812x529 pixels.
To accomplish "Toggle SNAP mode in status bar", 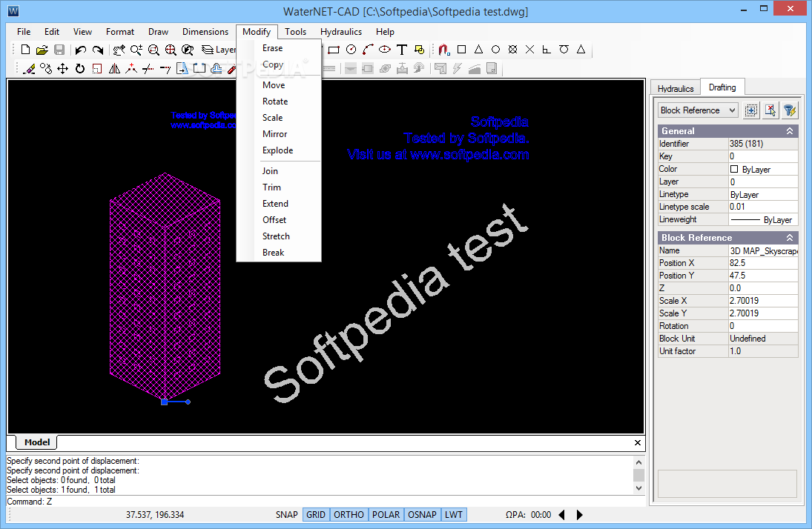I will click(286, 514).
